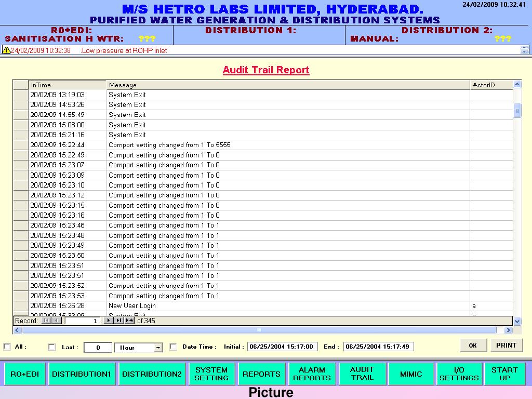Click the yellow alarm warning icon
Image resolution: width=532 pixels, height=399 pixels.
(6, 50)
